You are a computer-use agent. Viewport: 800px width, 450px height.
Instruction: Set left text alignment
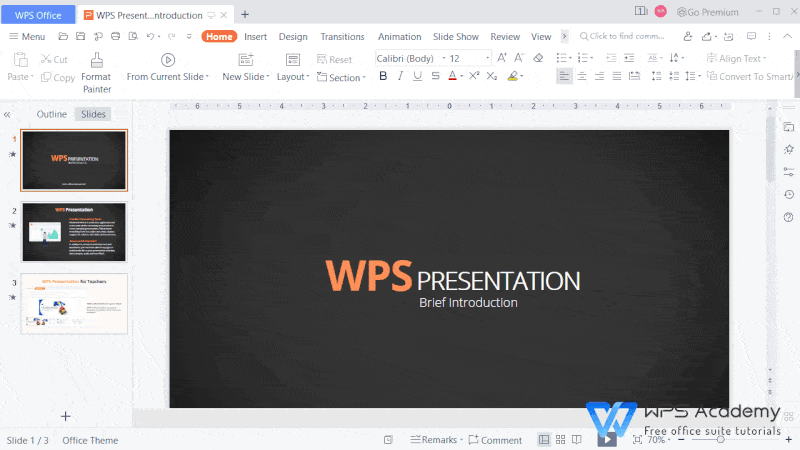tap(564, 76)
